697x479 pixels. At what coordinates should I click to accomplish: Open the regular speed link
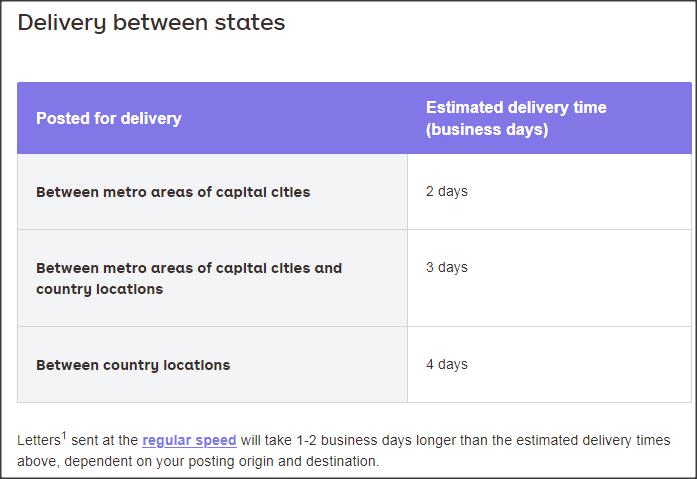(x=189, y=440)
